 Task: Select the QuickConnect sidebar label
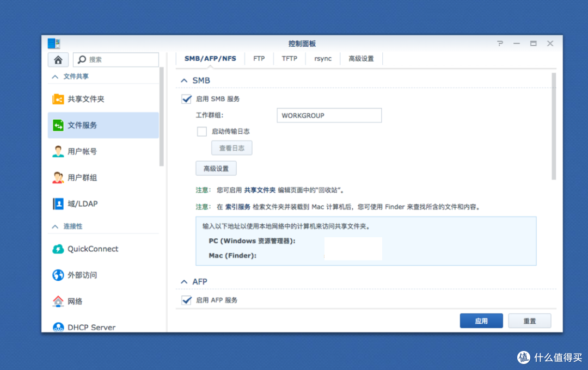[93, 249]
